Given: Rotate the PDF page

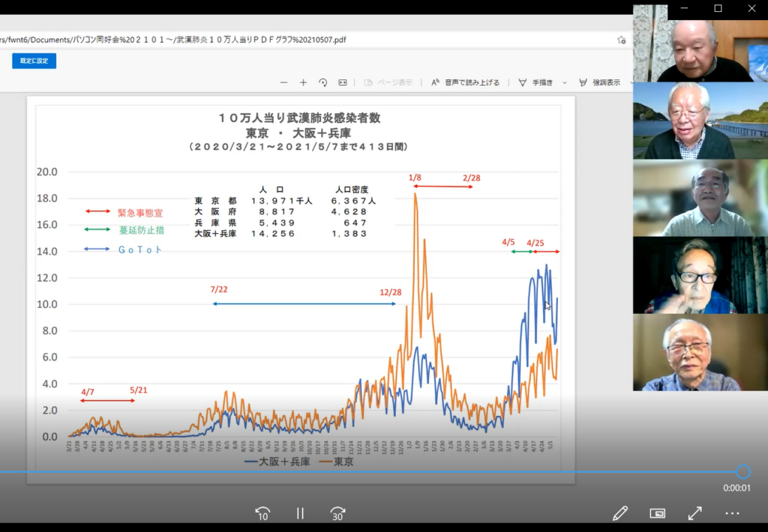Looking at the screenshot, I should 322,82.
